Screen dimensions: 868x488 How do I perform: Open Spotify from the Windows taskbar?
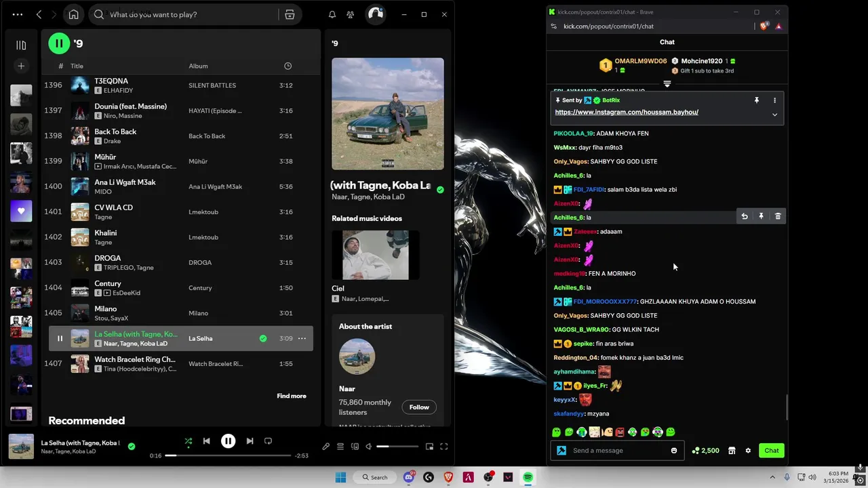pos(528,477)
